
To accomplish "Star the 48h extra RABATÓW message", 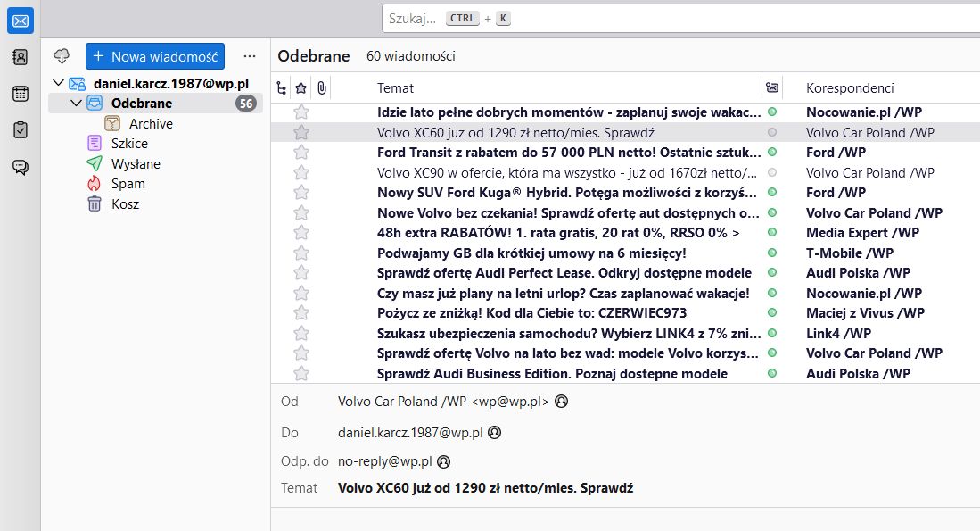I will [301, 233].
